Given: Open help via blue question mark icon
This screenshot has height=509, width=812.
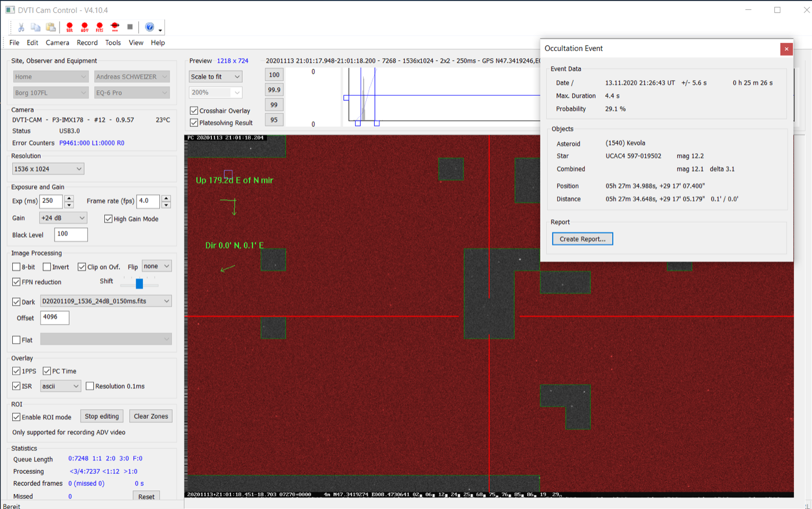Looking at the screenshot, I should coord(149,27).
